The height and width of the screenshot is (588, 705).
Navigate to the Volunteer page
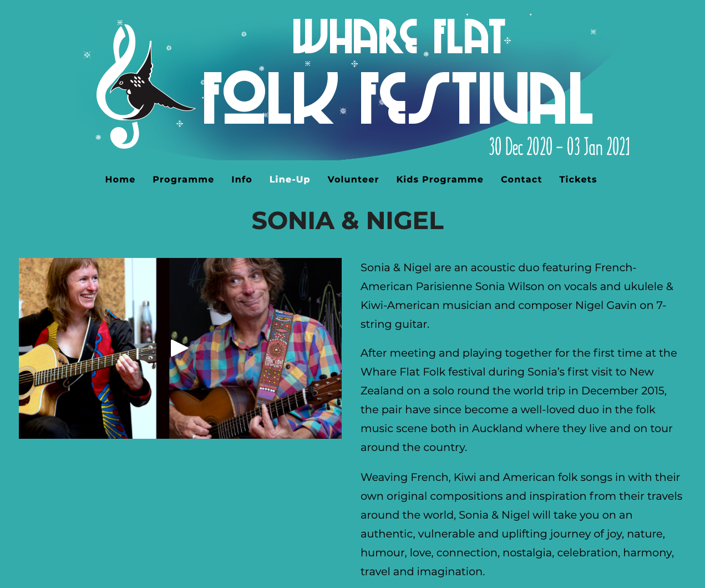click(353, 179)
